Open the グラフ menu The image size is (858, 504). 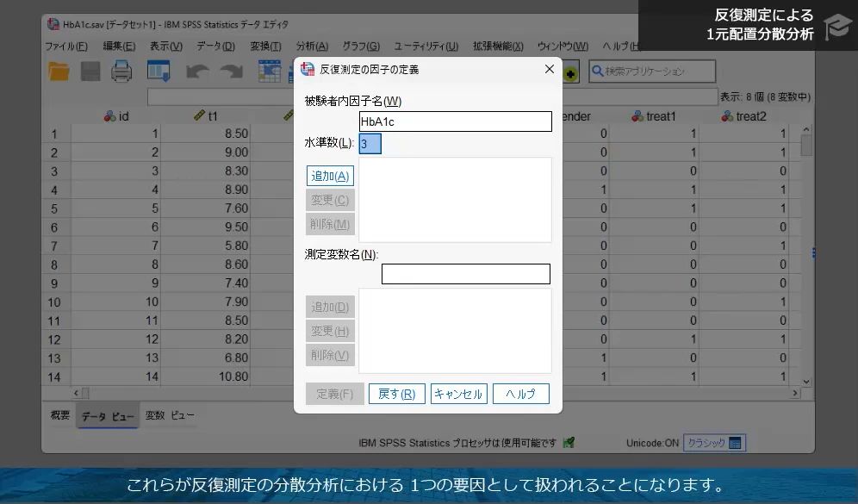(360, 45)
